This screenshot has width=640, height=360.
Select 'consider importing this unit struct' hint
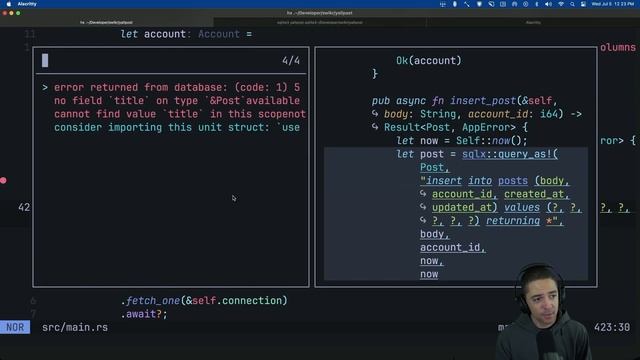[x=177, y=127]
